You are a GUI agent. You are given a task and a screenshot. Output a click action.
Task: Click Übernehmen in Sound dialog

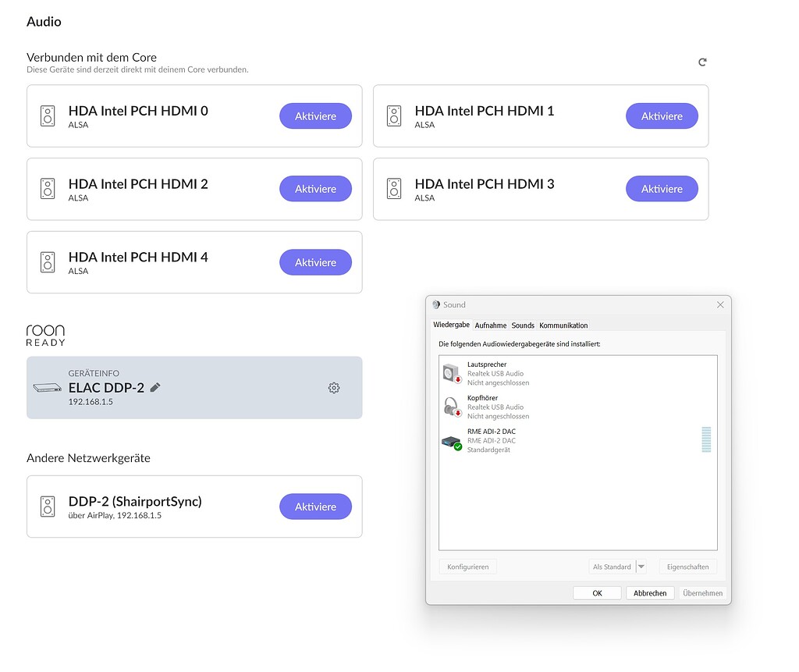[703, 593]
